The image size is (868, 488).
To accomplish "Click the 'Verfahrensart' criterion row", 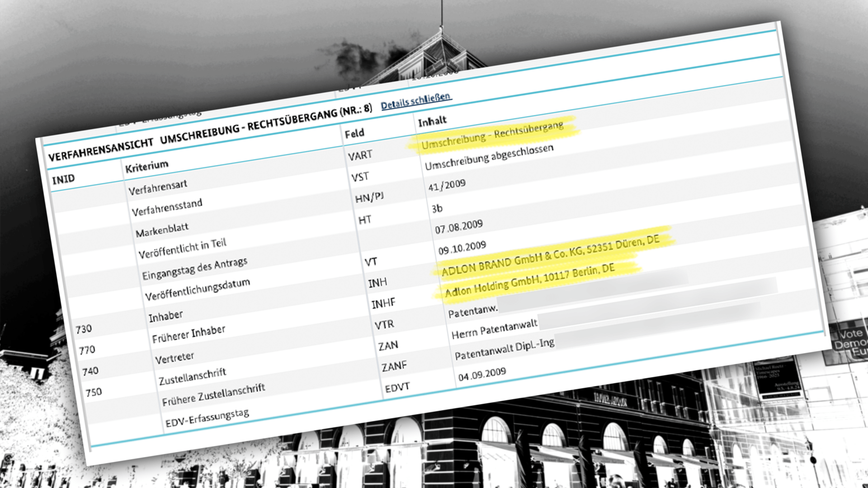I will [x=157, y=187].
